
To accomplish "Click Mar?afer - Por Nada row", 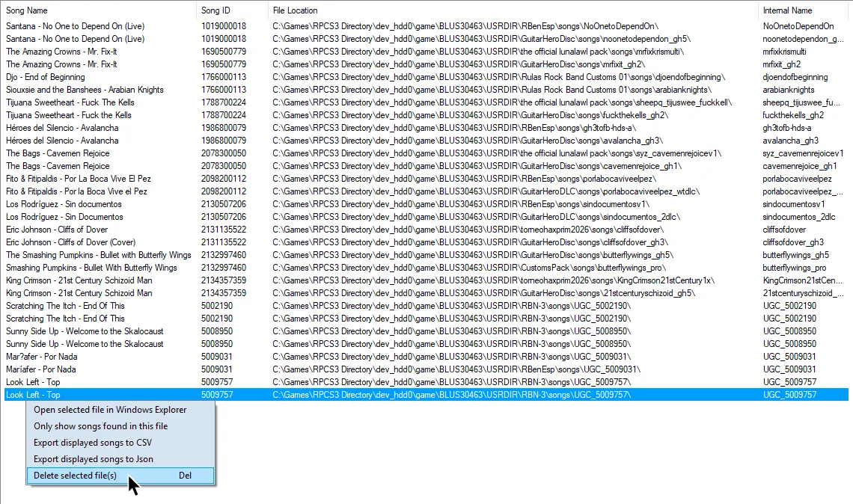I will pyautogui.click(x=426, y=357).
